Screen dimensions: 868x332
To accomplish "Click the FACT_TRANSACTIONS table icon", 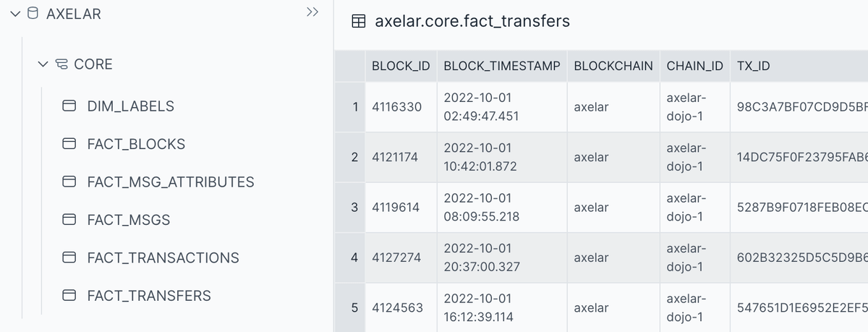I will (69, 258).
